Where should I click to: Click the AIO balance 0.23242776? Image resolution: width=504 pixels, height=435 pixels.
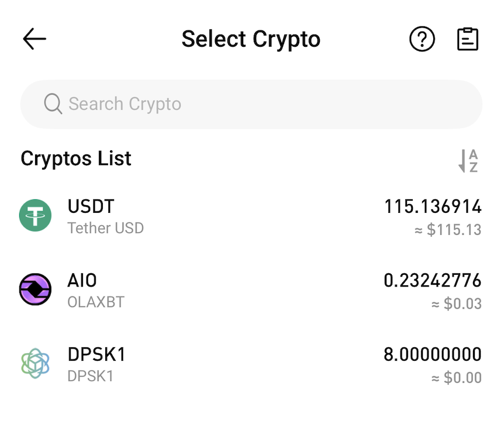[x=433, y=281]
